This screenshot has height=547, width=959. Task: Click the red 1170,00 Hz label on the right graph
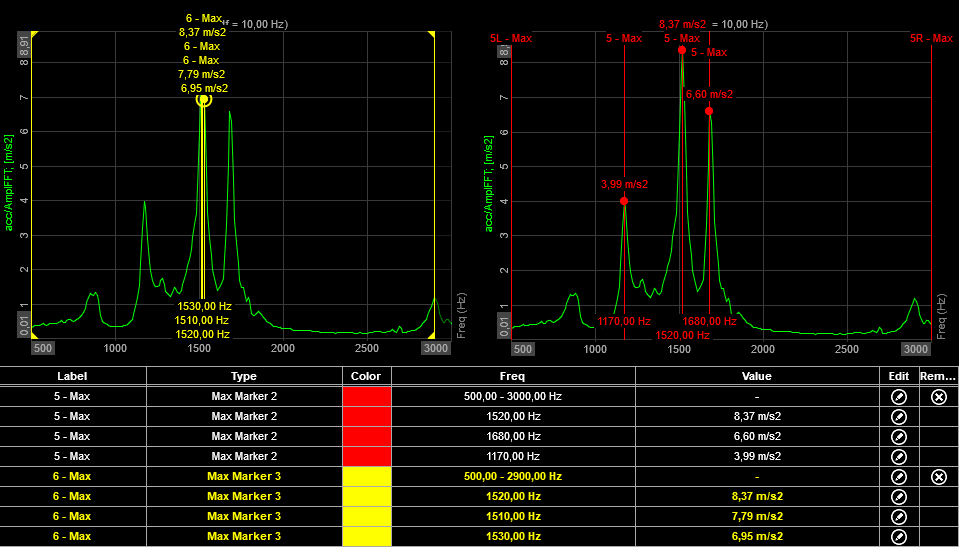tap(624, 321)
